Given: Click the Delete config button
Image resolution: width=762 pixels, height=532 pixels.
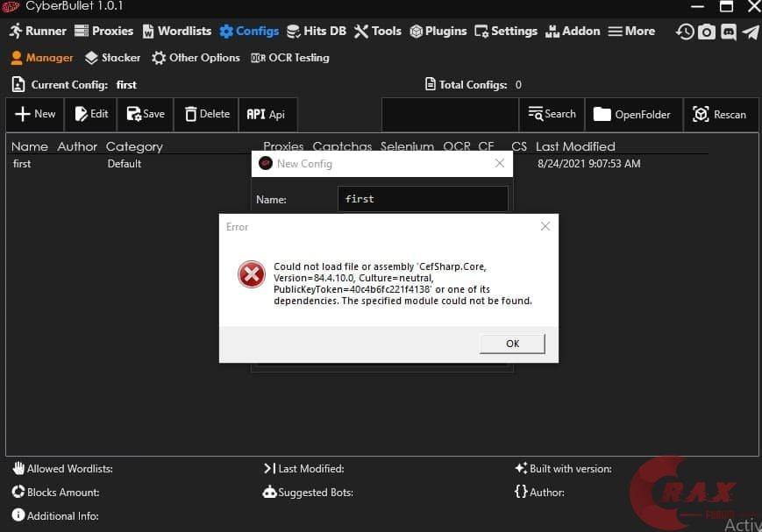Looking at the screenshot, I should click(x=207, y=114).
